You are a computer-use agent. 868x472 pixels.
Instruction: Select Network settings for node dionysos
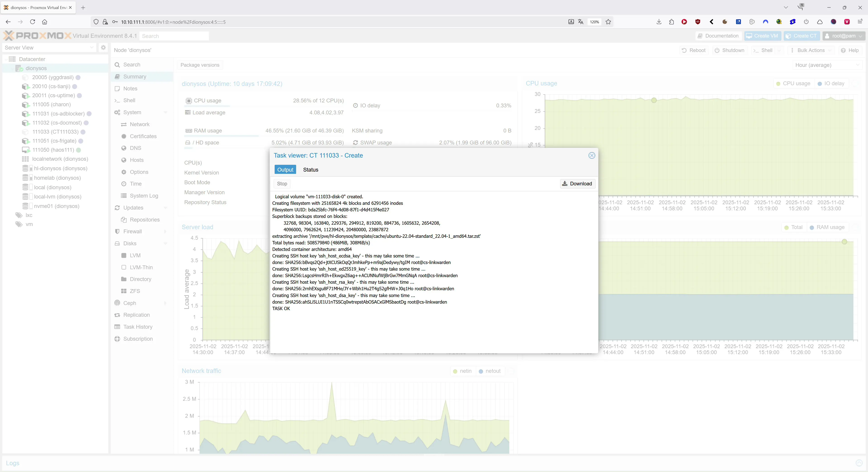[x=139, y=124]
